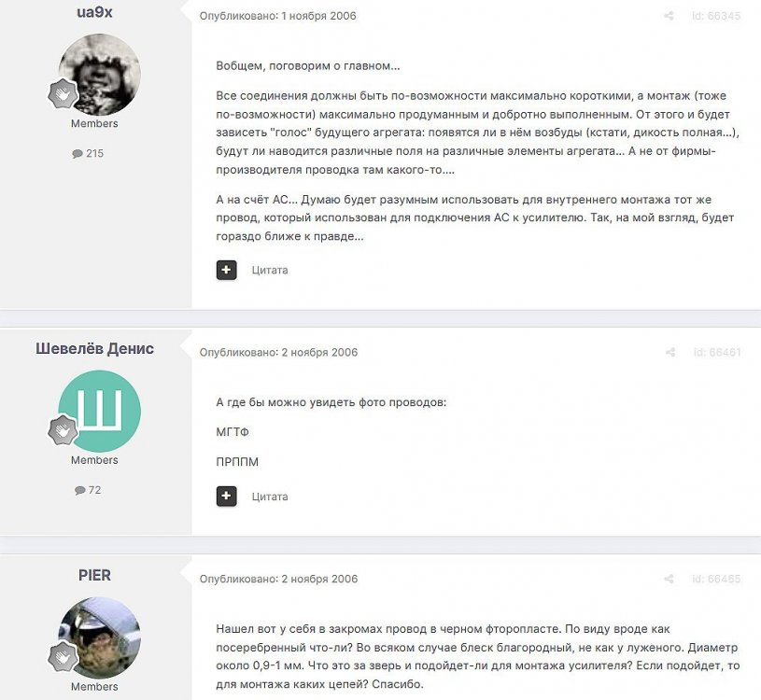Open Шевелёв Денис's teal avatar
761x700 pixels.
(100, 411)
